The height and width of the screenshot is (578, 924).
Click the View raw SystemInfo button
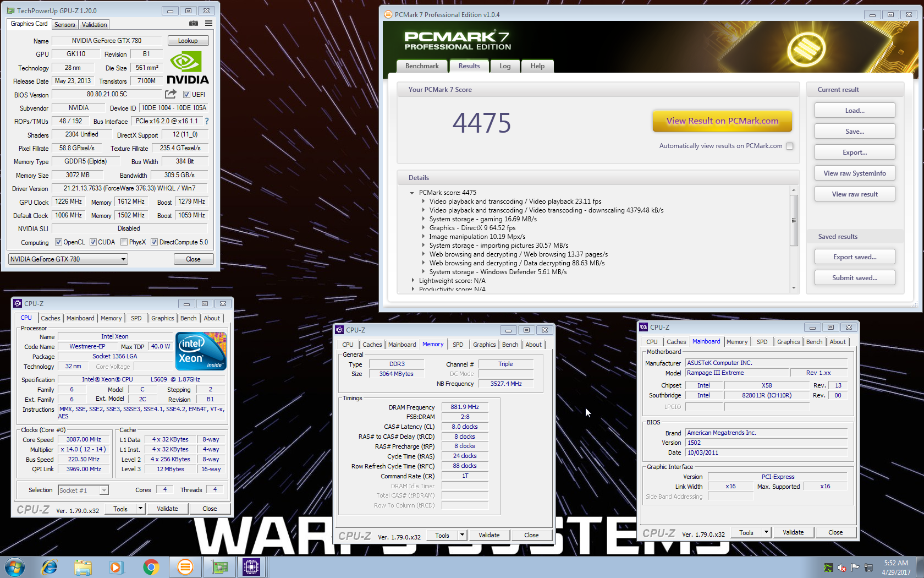(855, 173)
